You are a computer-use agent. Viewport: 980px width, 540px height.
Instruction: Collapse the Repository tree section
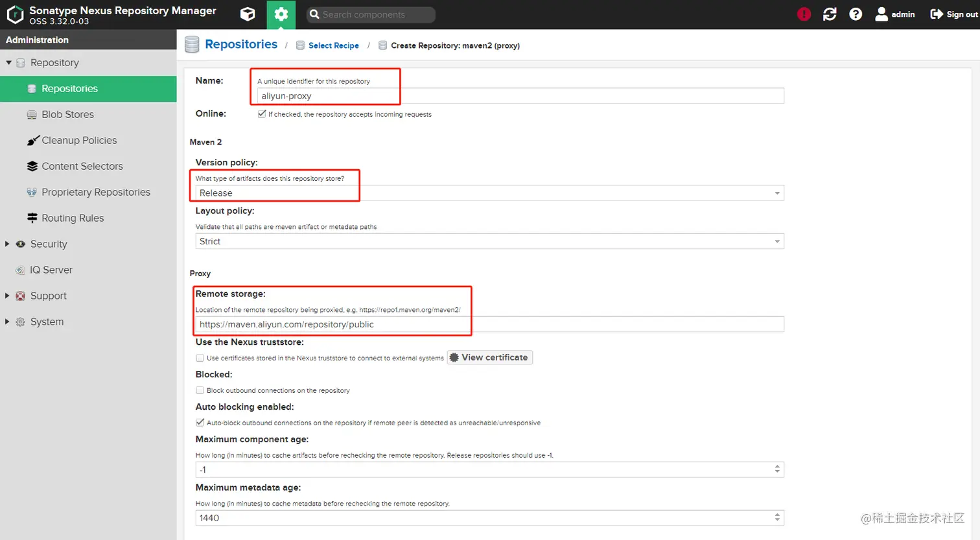click(9, 63)
